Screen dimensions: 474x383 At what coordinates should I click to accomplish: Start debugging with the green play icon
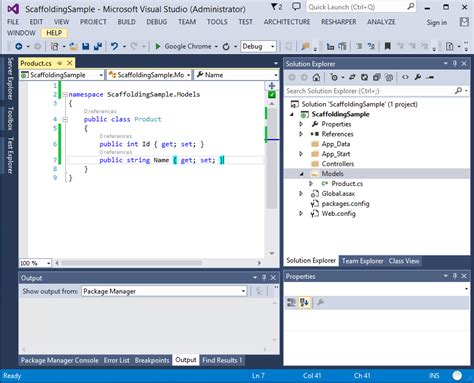158,46
